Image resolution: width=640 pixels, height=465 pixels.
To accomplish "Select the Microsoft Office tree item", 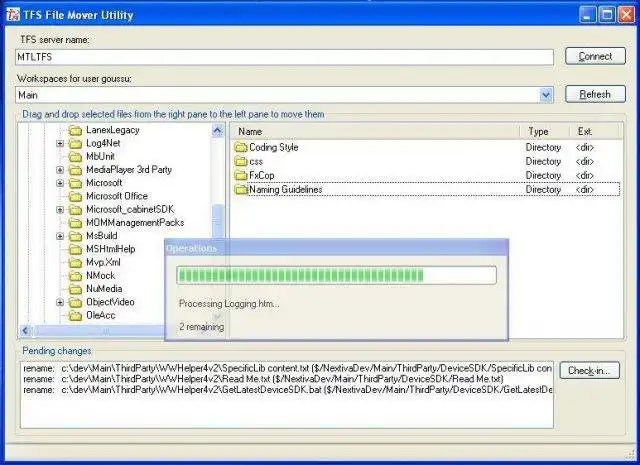I will 117,196.
